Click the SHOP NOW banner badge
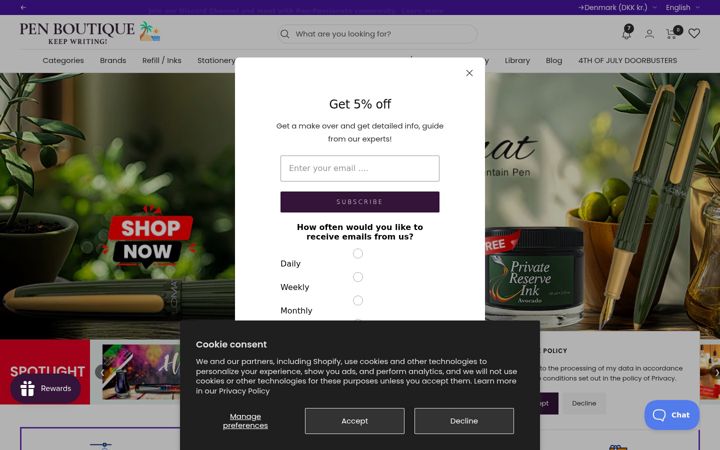This screenshot has height=450, width=720. click(149, 238)
